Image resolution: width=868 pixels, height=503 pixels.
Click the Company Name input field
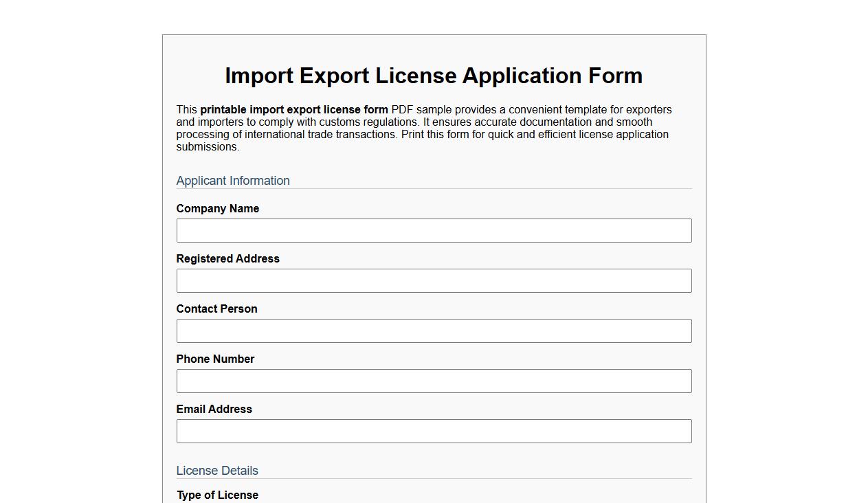434,230
